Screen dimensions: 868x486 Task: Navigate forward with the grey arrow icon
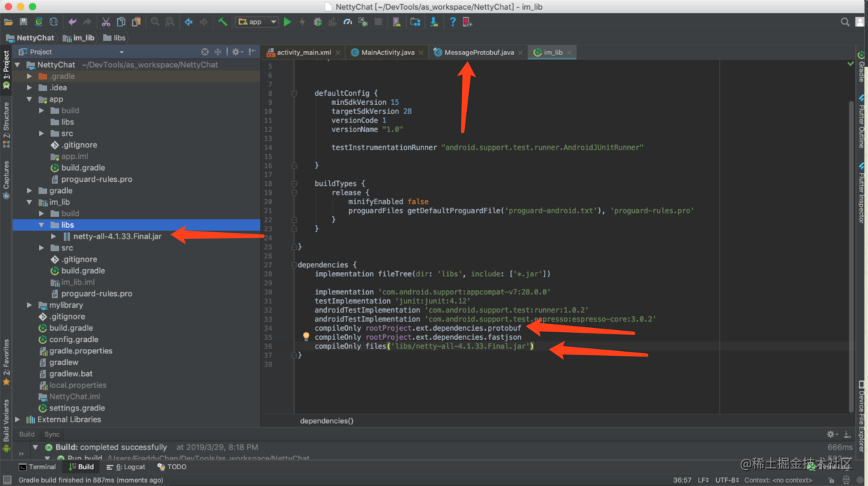(x=204, y=22)
